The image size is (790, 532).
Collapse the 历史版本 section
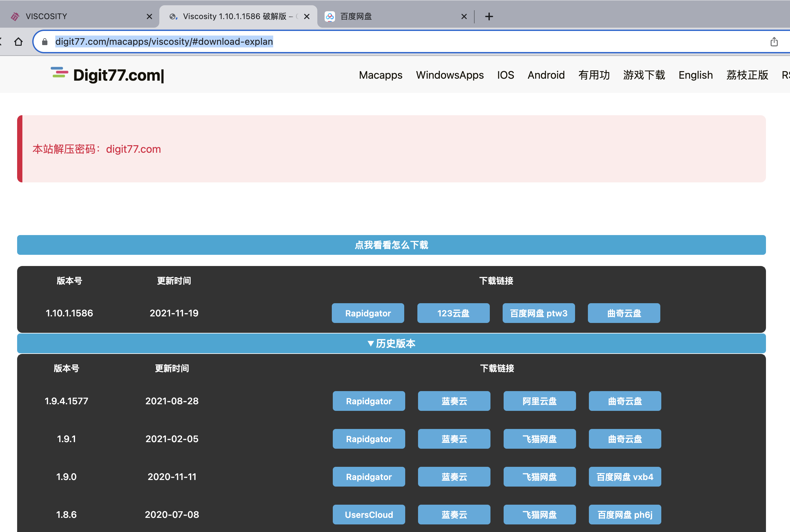(391, 343)
